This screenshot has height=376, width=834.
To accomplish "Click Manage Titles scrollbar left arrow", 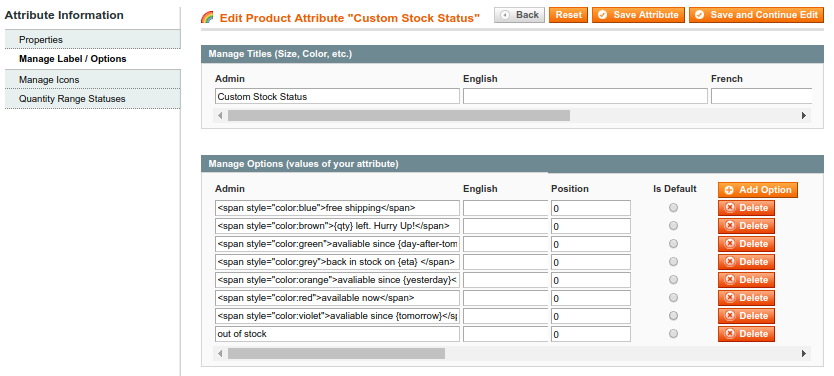I will tap(220, 115).
